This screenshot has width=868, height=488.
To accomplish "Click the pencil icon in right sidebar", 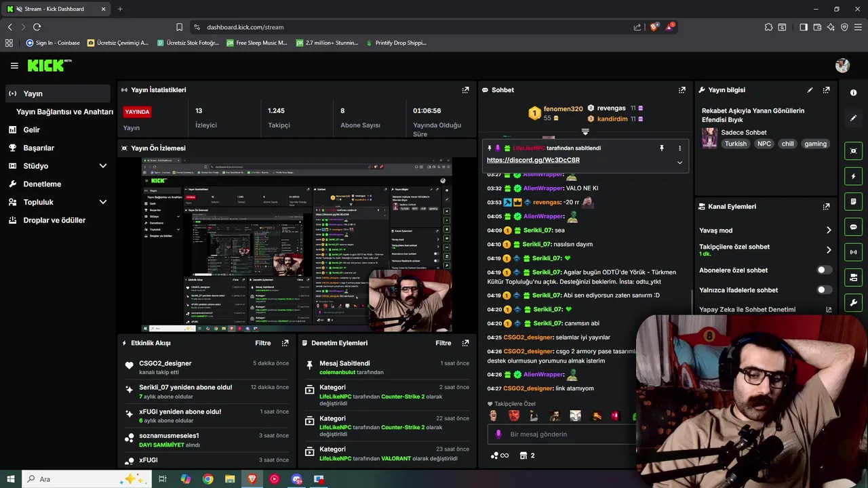I will 853,118.
